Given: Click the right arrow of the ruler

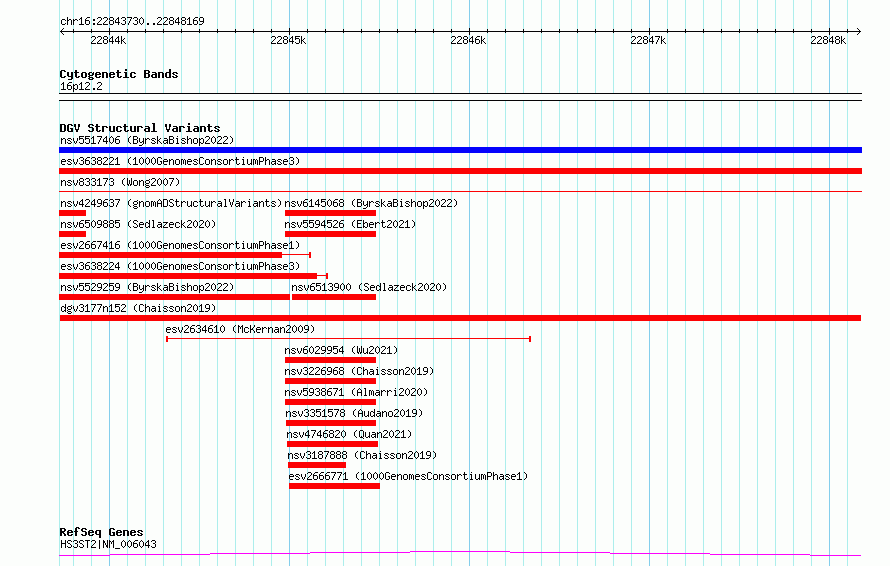Looking at the screenshot, I should pos(858,31).
